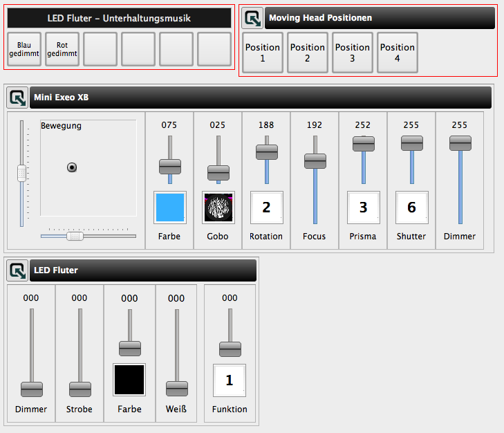Click the Mini Exeo XB Farbe blue swatch

pyautogui.click(x=170, y=208)
